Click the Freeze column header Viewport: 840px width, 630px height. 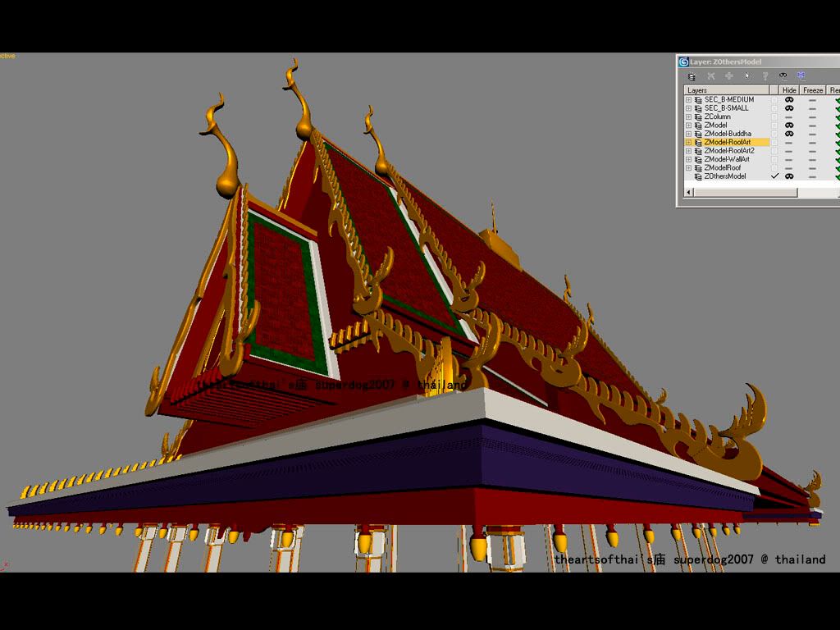[x=812, y=90]
